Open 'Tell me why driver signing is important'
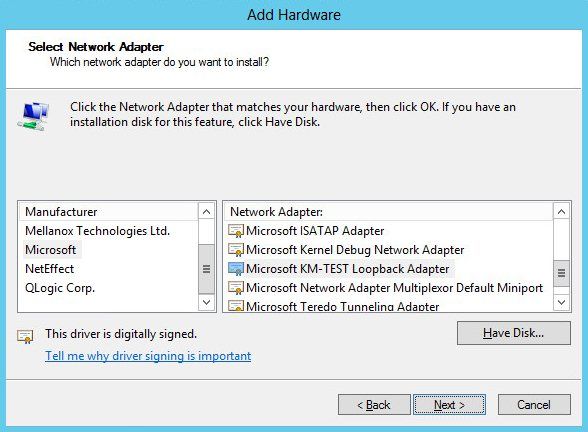 pyautogui.click(x=148, y=356)
